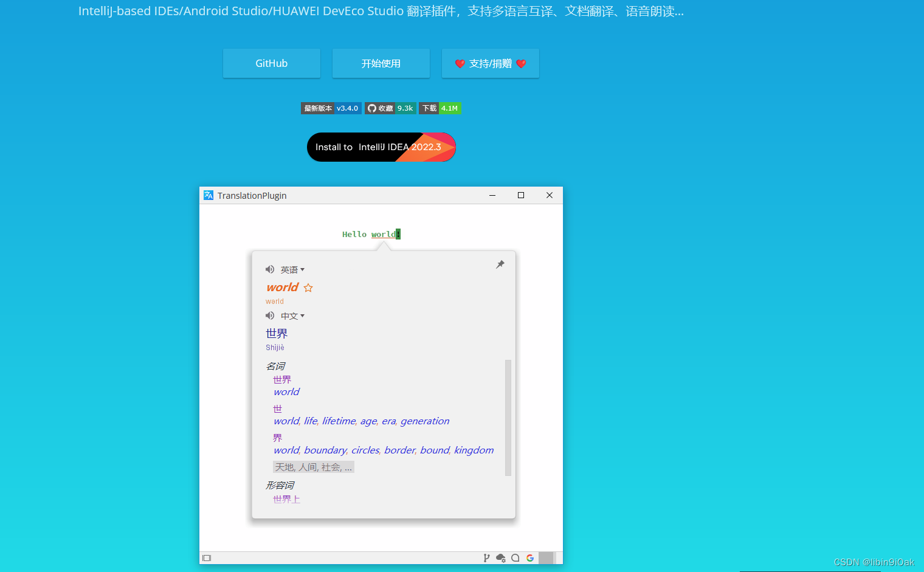Play pronunciation of Chinese translation
The image size is (924, 572).
[x=270, y=315]
